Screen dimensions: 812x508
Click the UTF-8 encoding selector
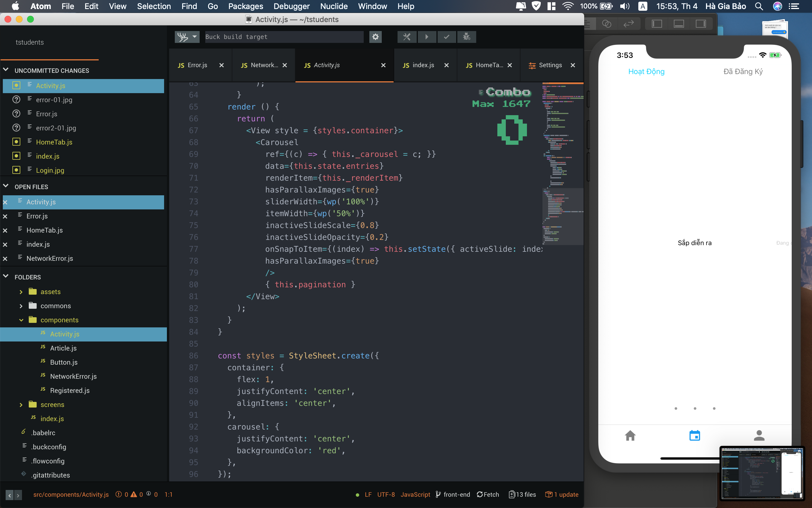[386, 494]
